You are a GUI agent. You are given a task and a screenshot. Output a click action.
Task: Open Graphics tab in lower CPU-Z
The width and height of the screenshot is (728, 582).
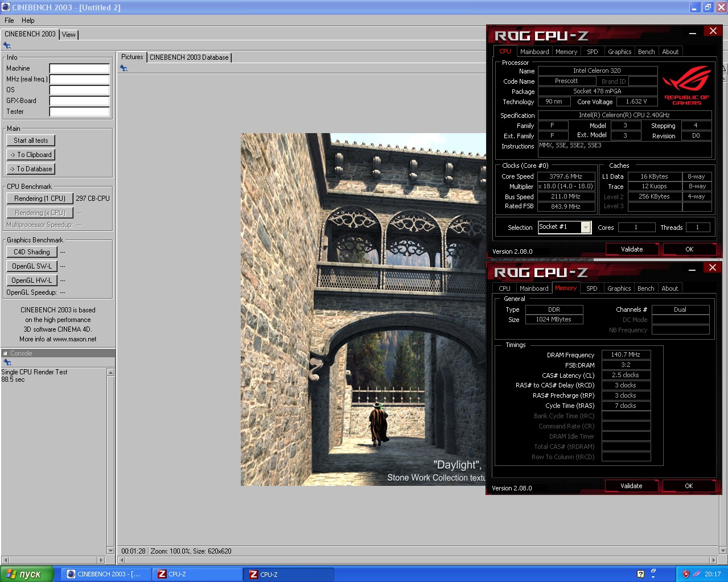(x=619, y=288)
